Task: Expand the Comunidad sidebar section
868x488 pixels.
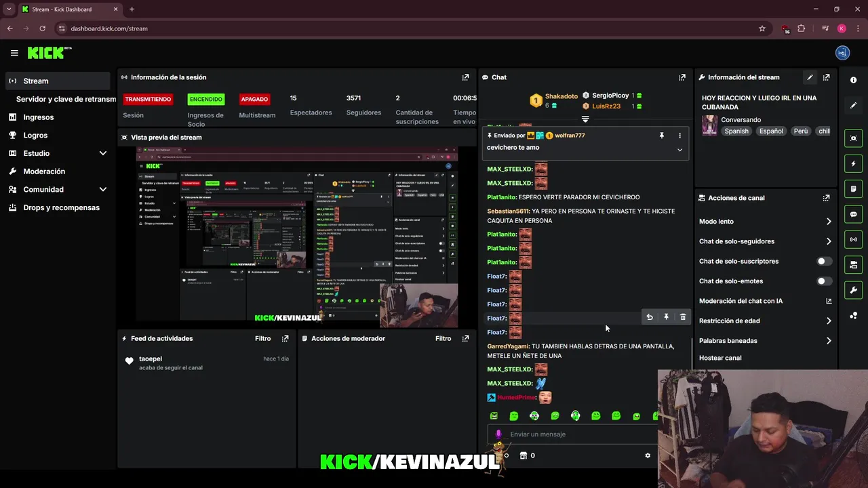Action: click(x=103, y=190)
